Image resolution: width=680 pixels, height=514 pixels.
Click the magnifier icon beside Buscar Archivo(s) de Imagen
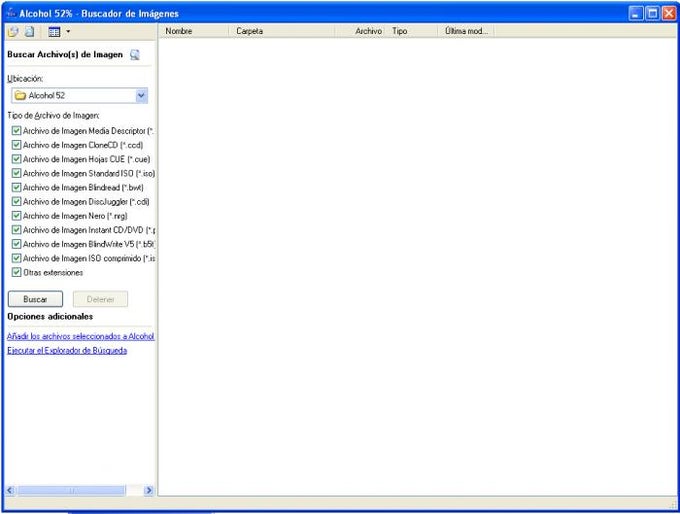pyautogui.click(x=135, y=55)
